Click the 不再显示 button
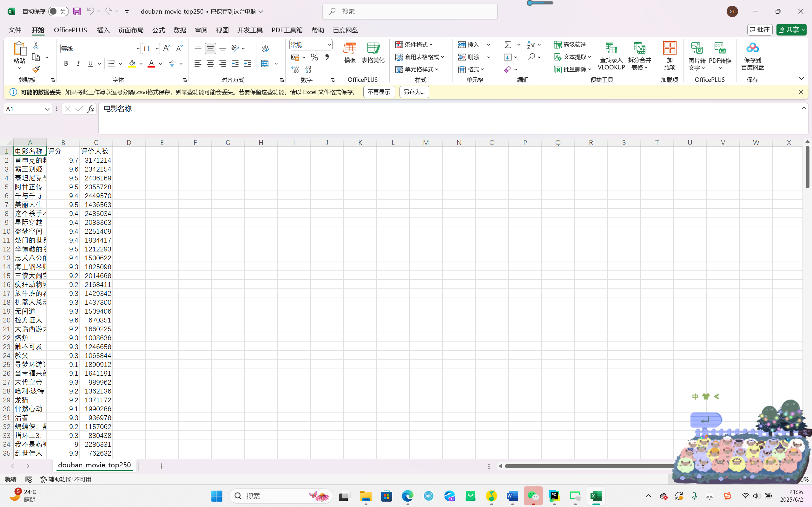Image resolution: width=812 pixels, height=507 pixels. [x=379, y=92]
